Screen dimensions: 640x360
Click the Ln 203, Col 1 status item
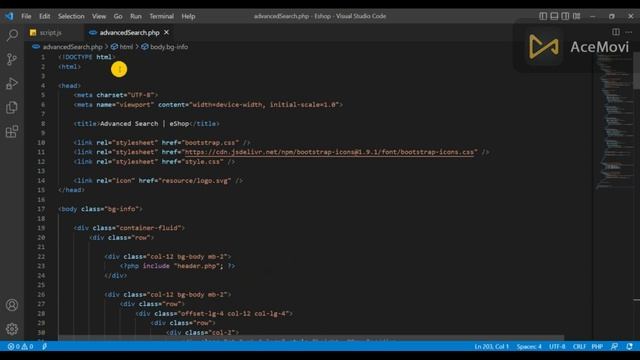pos(491,347)
